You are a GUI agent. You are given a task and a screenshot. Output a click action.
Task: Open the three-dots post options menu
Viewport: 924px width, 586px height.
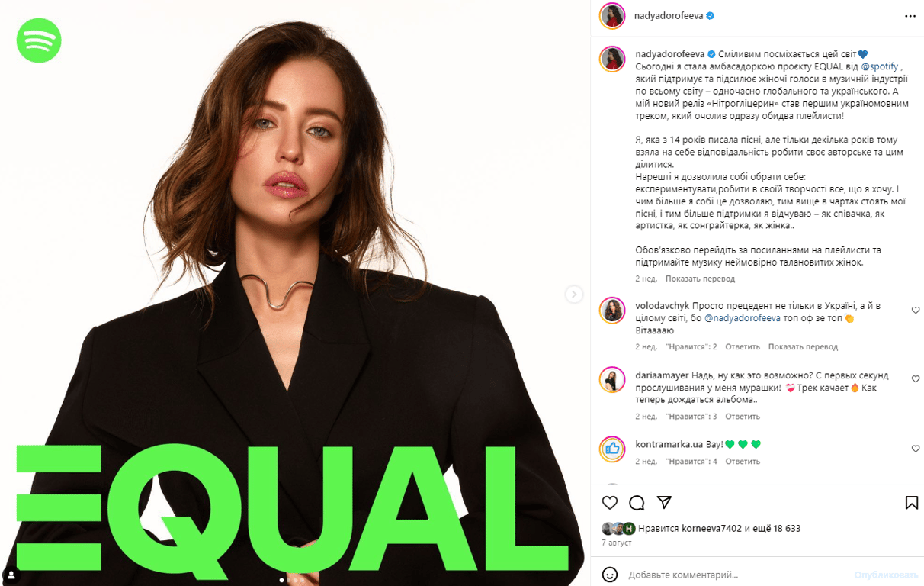point(910,16)
